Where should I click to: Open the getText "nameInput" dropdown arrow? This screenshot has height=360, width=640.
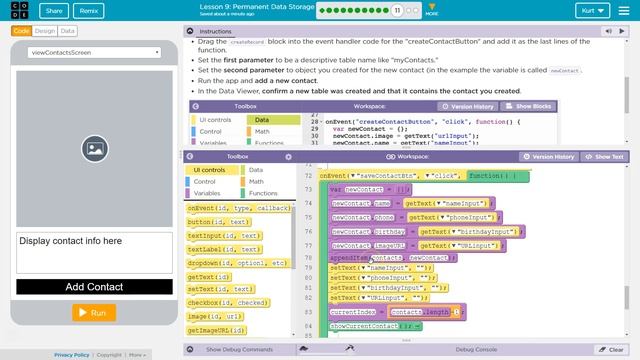pyautogui.click(x=438, y=203)
